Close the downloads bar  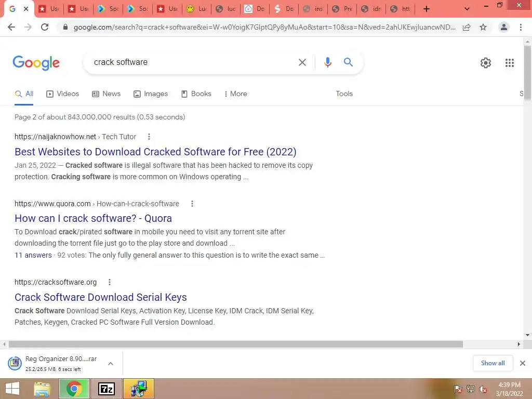click(x=523, y=363)
